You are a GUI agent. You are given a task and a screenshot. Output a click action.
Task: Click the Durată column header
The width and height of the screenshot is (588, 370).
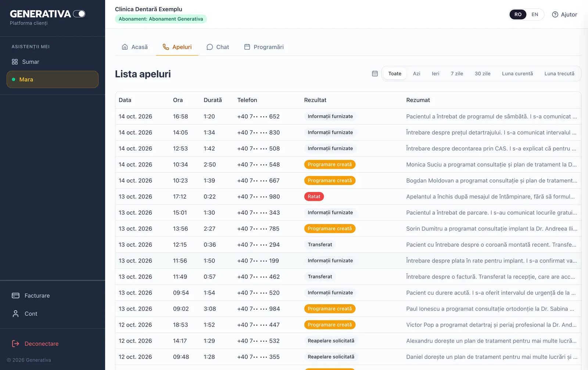pyautogui.click(x=213, y=100)
